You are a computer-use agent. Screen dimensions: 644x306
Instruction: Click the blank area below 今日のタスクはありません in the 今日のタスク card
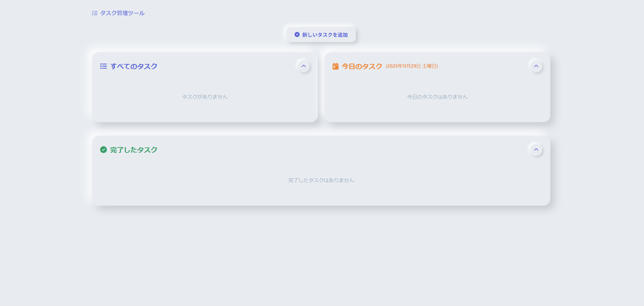[x=437, y=112]
